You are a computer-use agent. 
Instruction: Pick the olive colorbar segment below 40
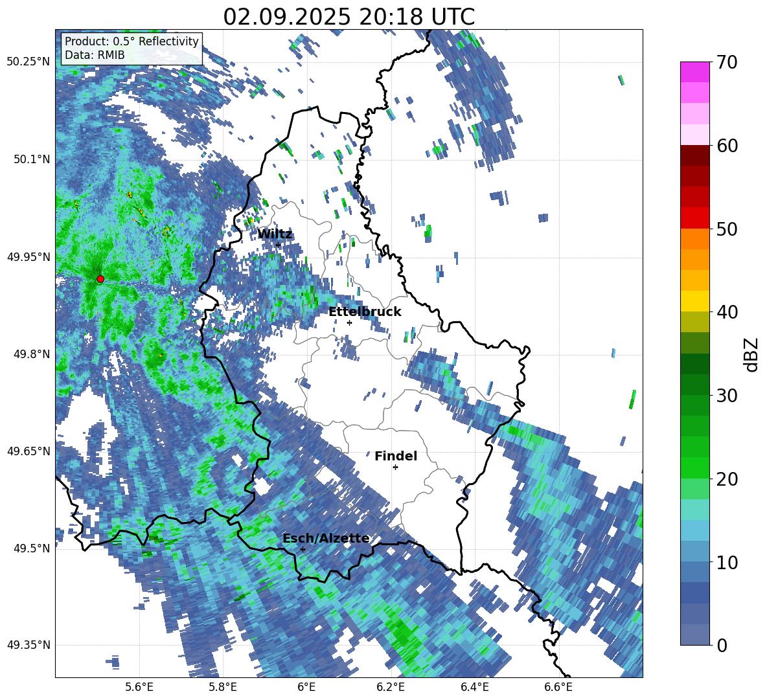(x=694, y=322)
